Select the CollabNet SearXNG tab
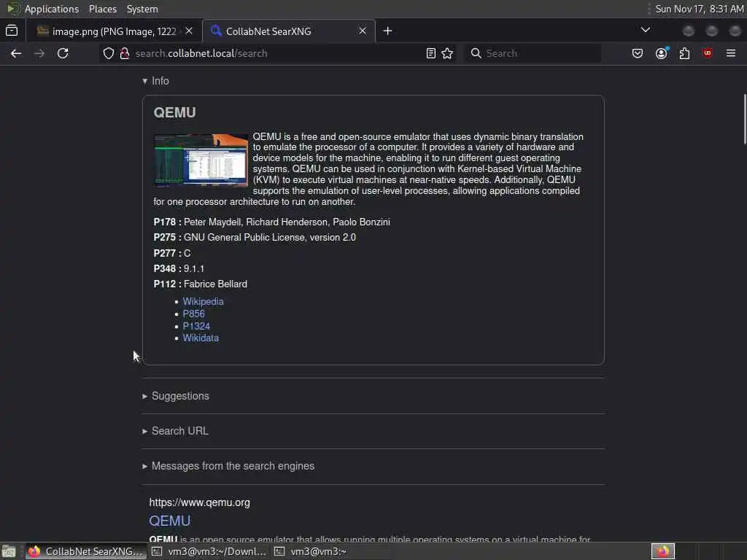The image size is (747, 560). (x=289, y=31)
